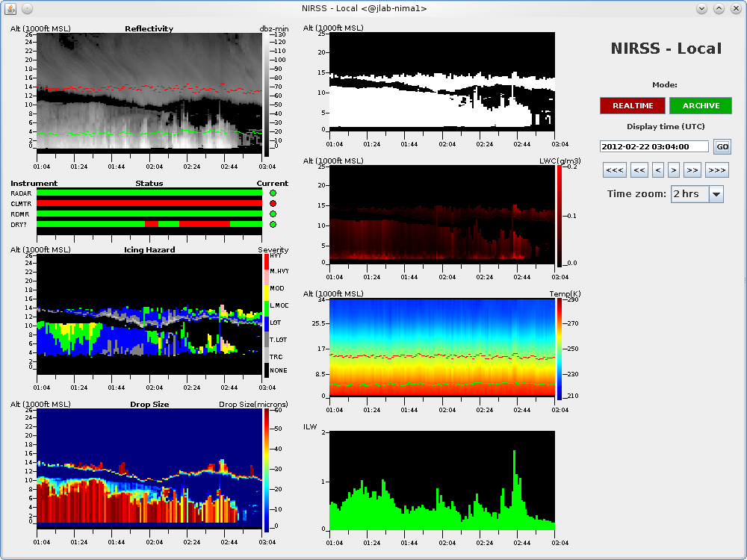The height and width of the screenshot is (560, 747).
Task: Click the Java application icon in title bar
Action: pos(10,8)
